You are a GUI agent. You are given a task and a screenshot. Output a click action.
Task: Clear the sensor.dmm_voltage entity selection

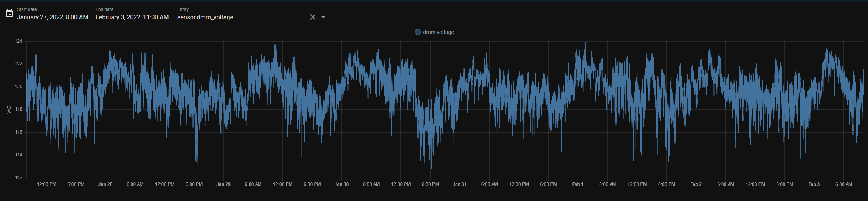pyautogui.click(x=312, y=17)
